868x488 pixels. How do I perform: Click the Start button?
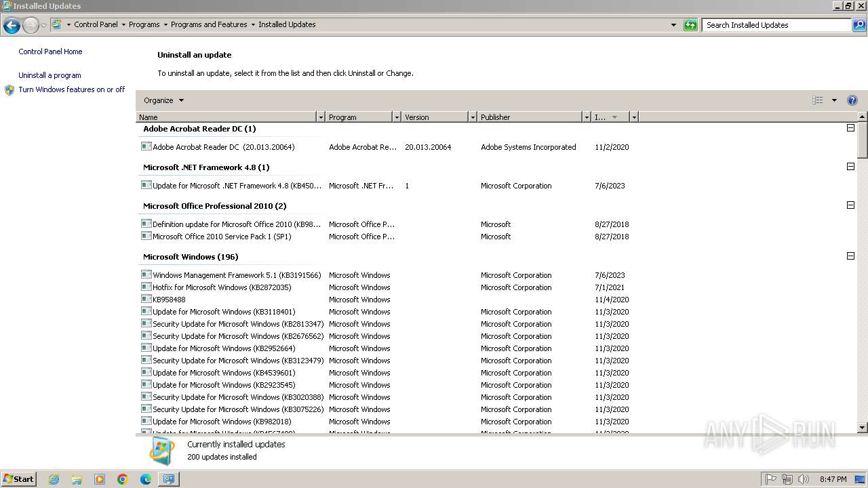pyautogui.click(x=19, y=479)
